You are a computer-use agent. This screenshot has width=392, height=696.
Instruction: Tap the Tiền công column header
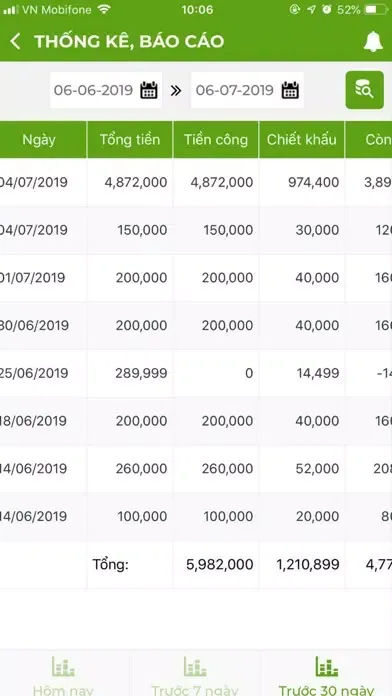point(216,139)
